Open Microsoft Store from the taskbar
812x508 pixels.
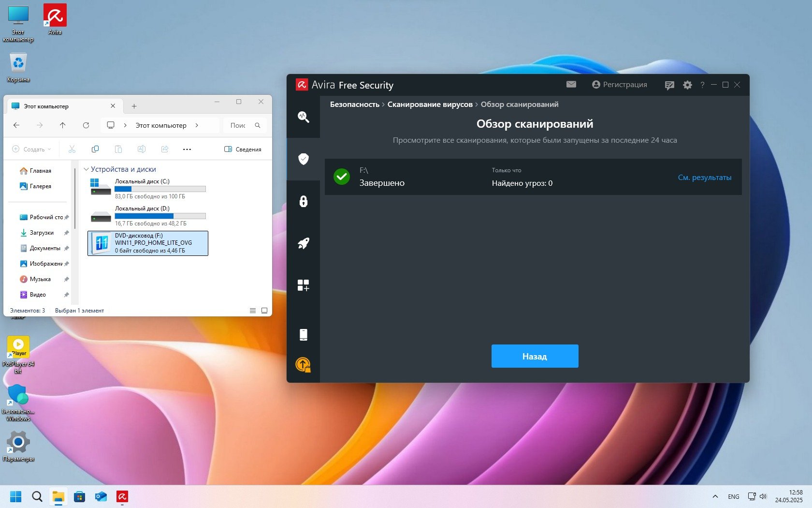(x=80, y=496)
